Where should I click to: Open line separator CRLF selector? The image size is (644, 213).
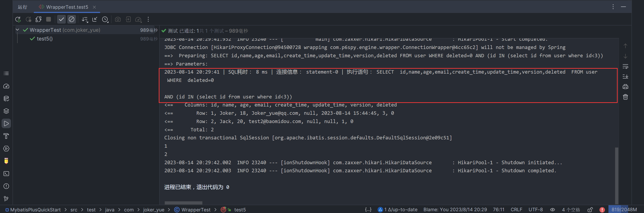click(x=516, y=209)
